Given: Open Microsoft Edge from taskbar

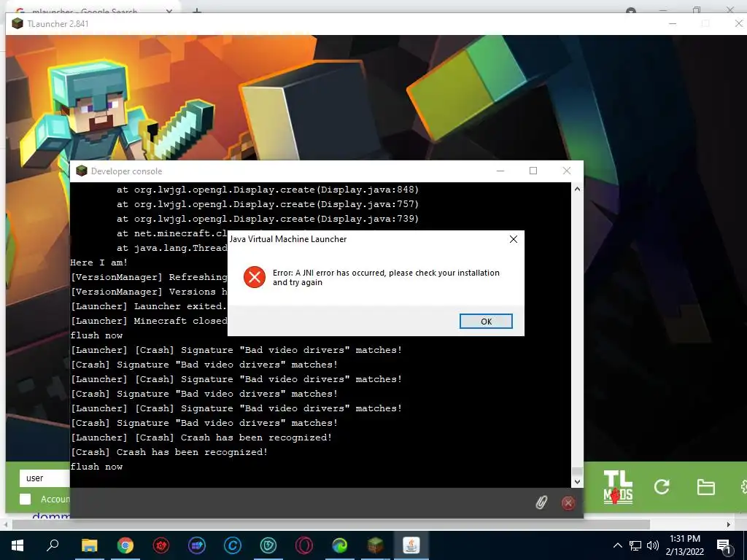Looking at the screenshot, I should pos(340,545).
